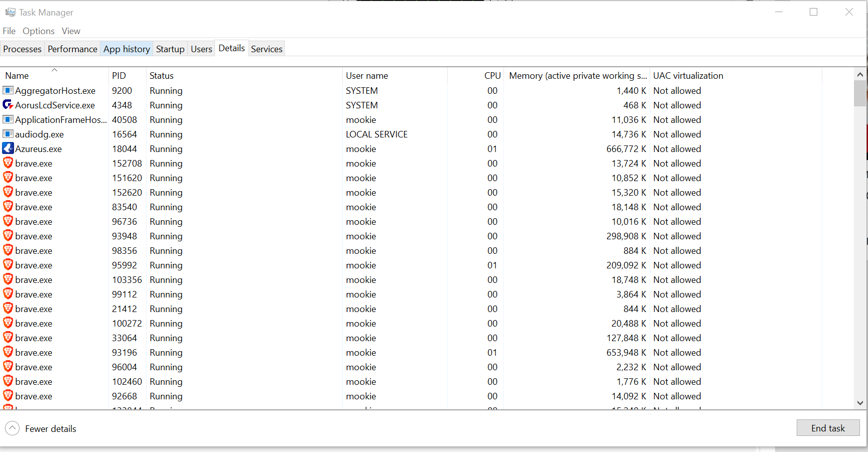
Task: Click Brave icon for PID 96004
Action: tap(8, 367)
